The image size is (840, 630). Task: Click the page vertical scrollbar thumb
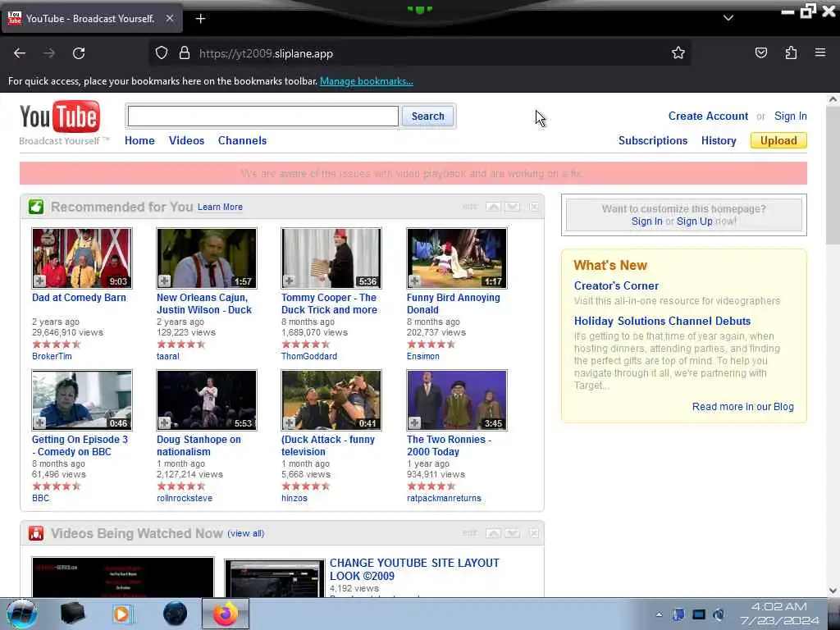(x=833, y=177)
